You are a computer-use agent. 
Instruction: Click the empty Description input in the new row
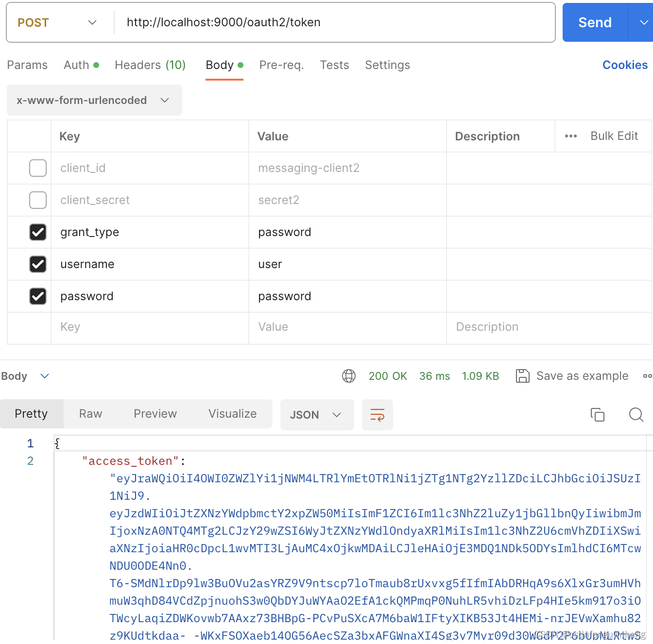click(549, 327)
